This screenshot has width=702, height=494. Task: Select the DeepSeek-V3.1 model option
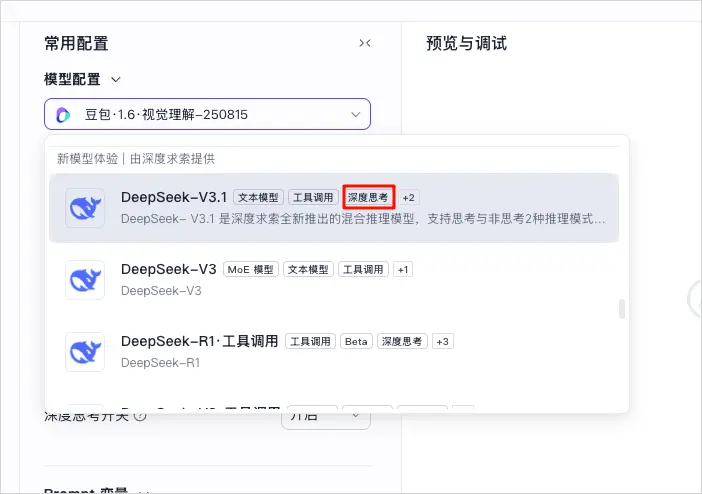pos(334,208)
